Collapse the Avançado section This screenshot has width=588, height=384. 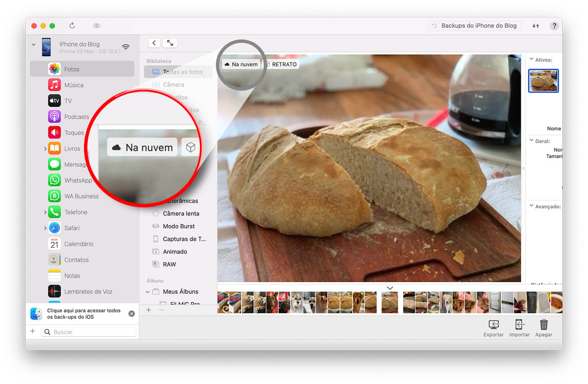pyautogui.click(x=532, y=206)
